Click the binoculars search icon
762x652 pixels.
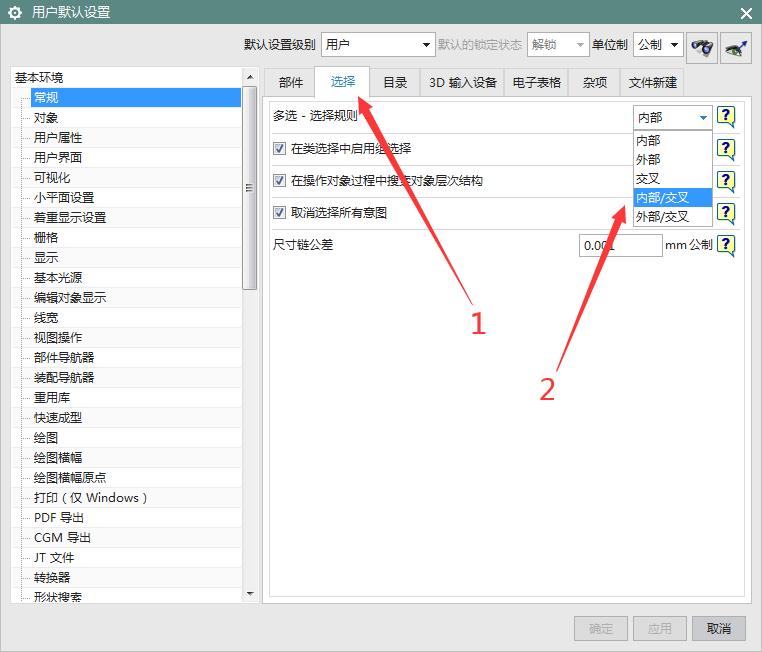tap(701, 47)
